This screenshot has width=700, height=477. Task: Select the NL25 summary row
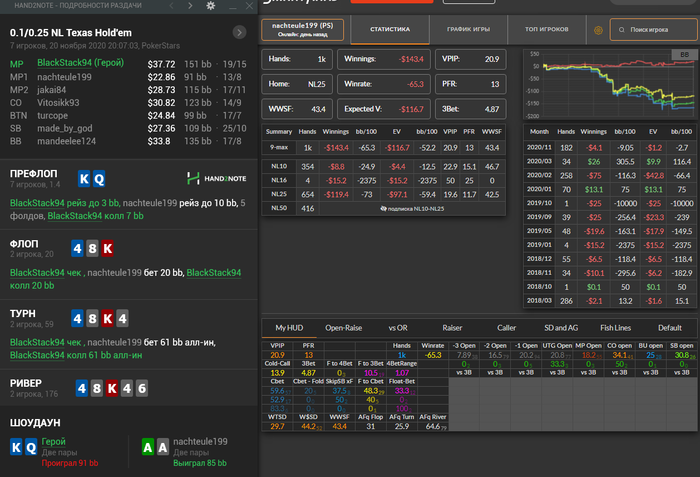click(383, 194)
